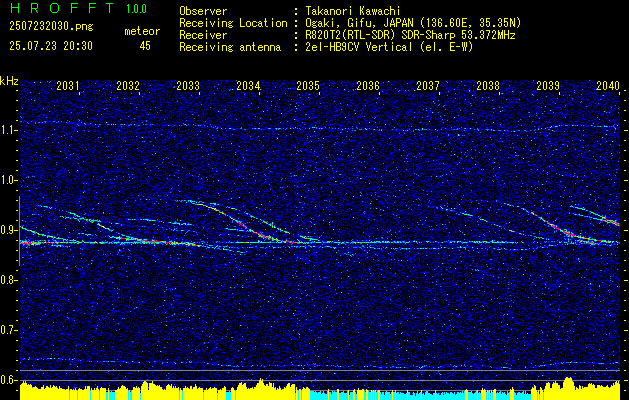This screenshot has height=400, width=629.
Task: Click the Receiver label
Action: coord(203,35)
